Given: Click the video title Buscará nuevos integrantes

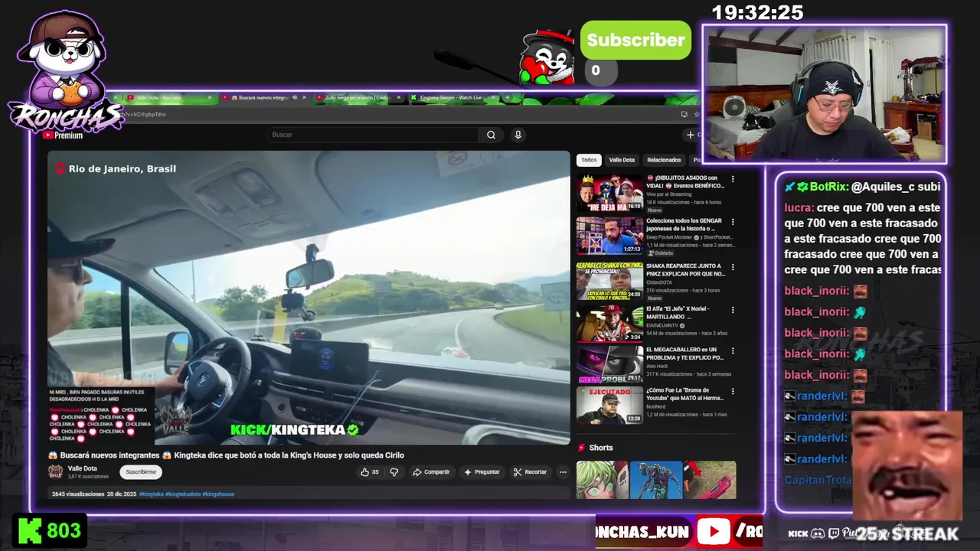Looking at the screenshot, I should pos(227,455).
